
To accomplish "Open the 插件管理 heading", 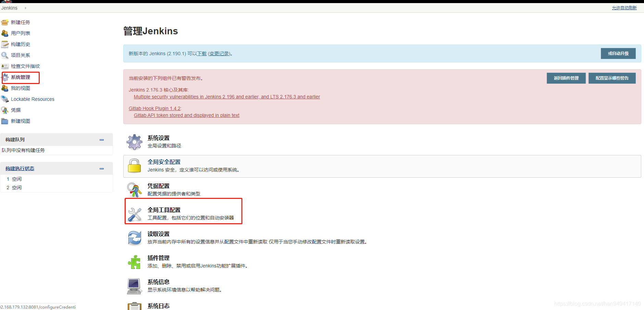I will pyautogui.click(x=159, y=258).
